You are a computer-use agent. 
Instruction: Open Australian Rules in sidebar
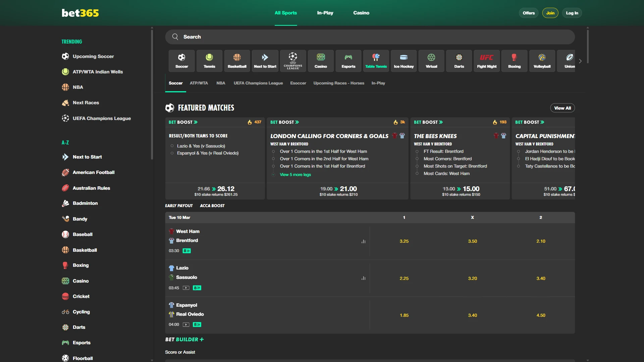pyautogui.click(x=86, y=188)
